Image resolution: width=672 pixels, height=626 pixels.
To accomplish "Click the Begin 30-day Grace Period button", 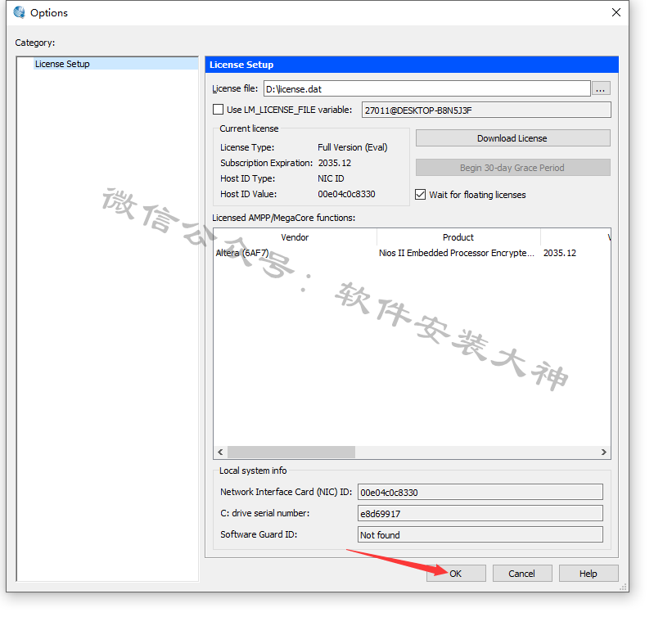I will coord(512,168).
